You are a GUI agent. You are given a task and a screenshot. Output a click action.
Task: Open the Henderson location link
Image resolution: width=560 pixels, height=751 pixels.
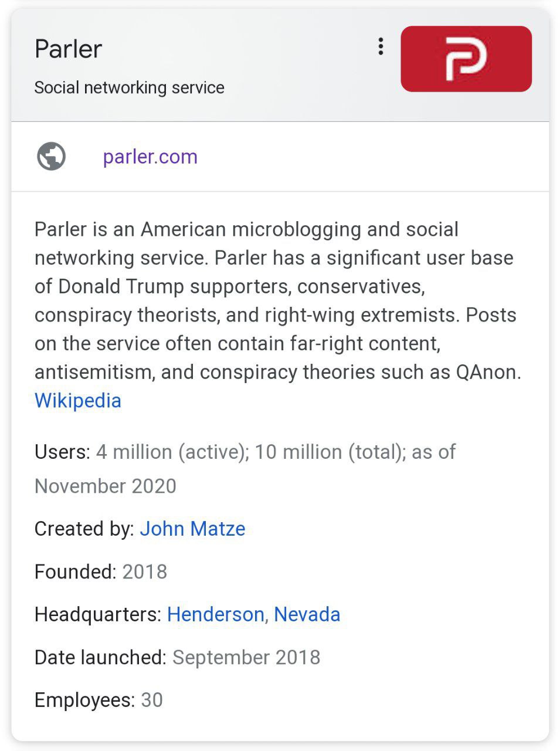[215, 614]
